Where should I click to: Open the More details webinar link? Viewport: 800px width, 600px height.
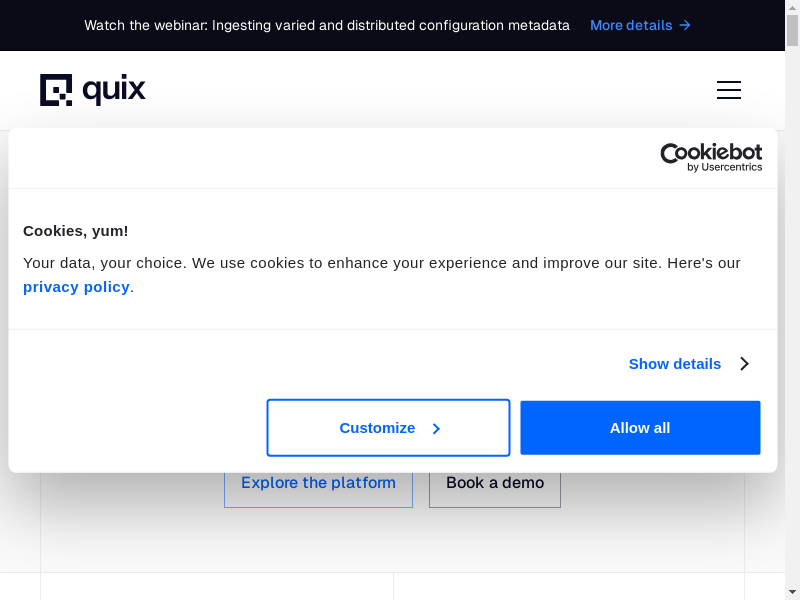point(631,25)
